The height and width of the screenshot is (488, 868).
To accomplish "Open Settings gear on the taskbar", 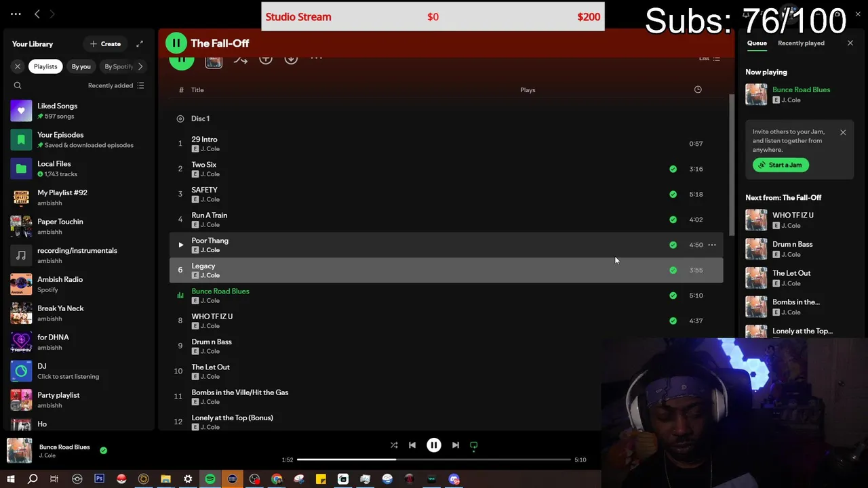I will [x=188, y=479].
